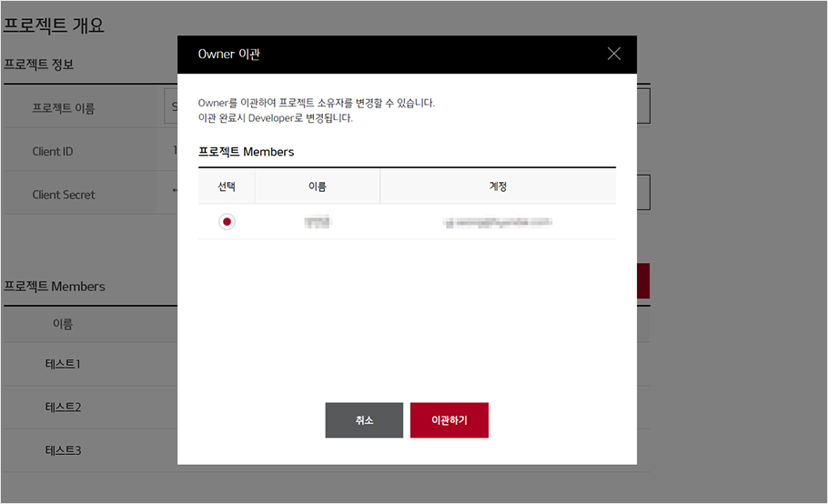The height and width of the screenshot is (504, 828).
Task: Click the 프로젝트 Members heading inside the dialog
Action: coord(246,152)
